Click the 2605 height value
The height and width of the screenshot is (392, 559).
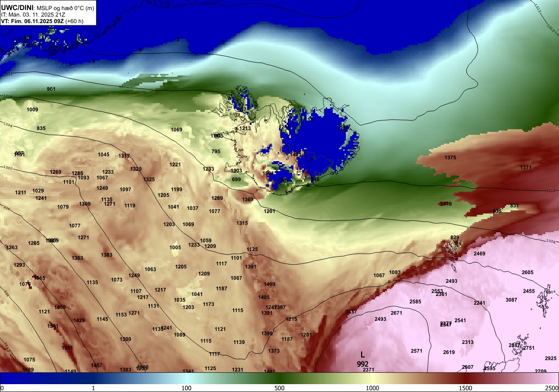[528, 272]
